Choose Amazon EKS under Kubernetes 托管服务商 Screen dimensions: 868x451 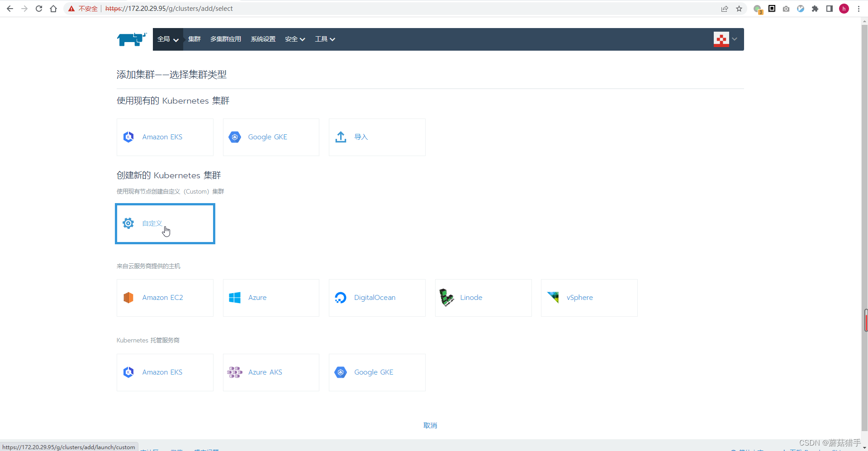(165, 372)
